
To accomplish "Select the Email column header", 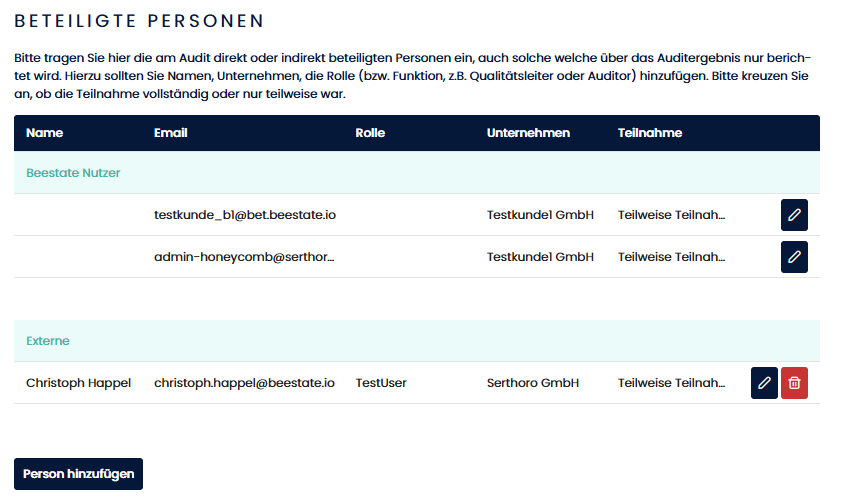I will pos(171,133).
